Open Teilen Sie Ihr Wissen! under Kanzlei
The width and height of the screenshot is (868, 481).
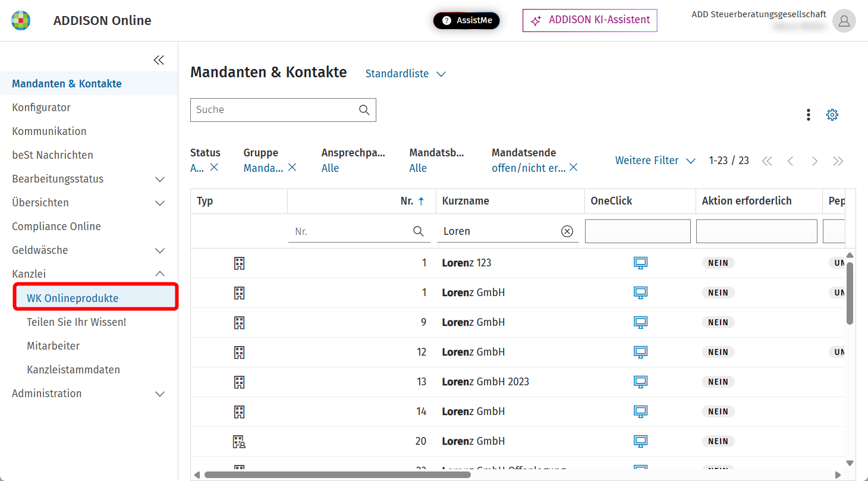[77, 322]
